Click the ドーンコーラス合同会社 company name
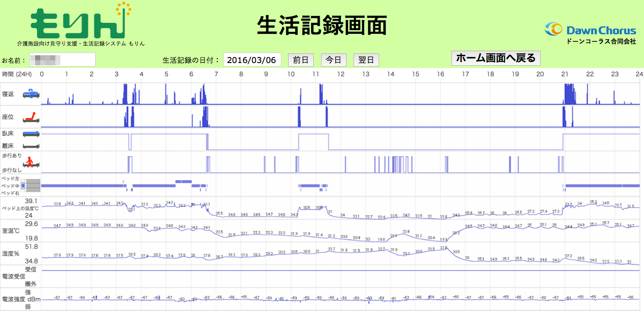The height and width of the screenshot is (311, 644). click(601, 42)
